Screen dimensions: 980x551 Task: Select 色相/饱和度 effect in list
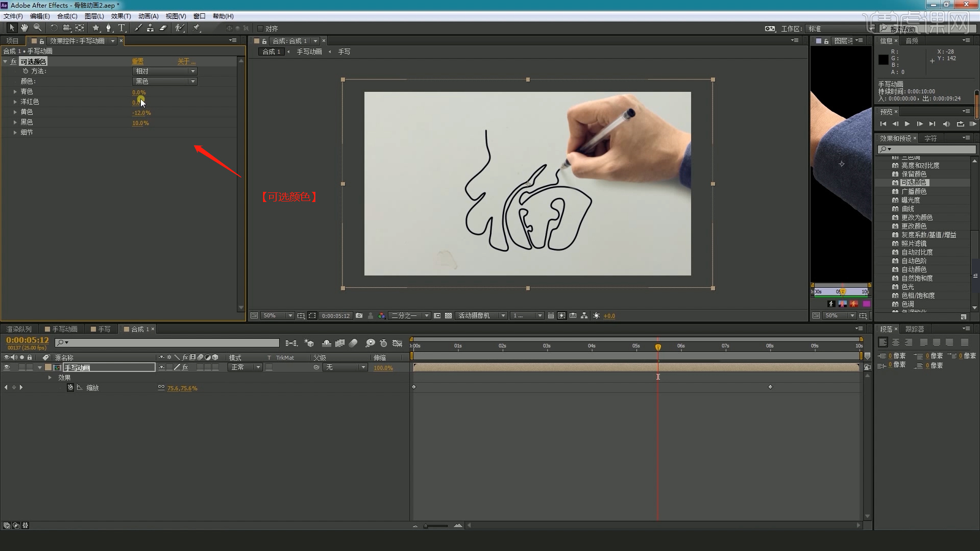[918, 296]
